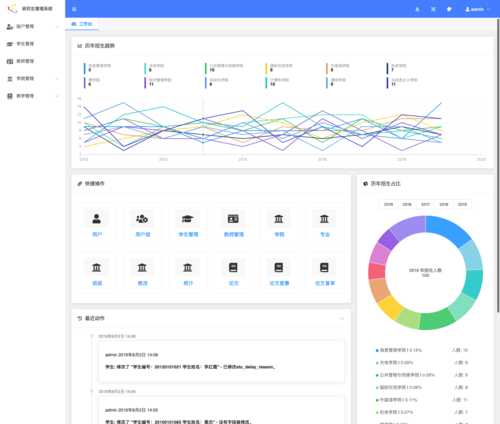Click the 历年招生占比 pie title icon
Viewport: 500px width, 424px height.
coord(365,184)
